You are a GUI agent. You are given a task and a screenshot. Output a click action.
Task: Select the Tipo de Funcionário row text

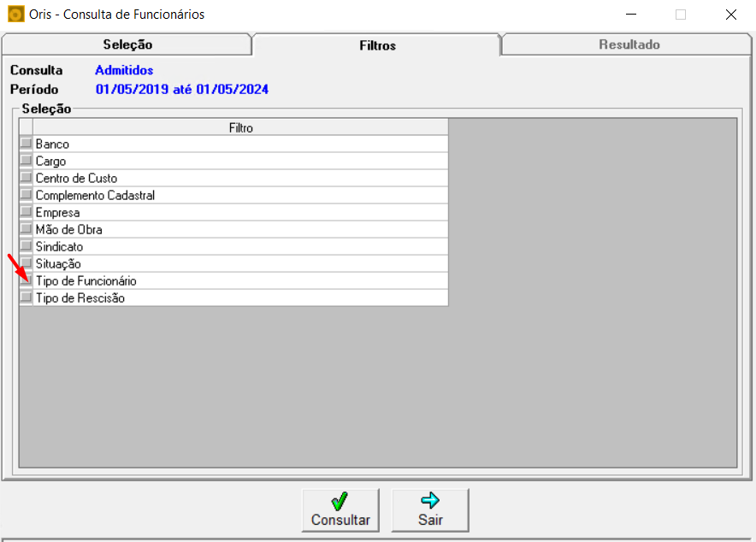pyautogui.click(x=86, y=281)
